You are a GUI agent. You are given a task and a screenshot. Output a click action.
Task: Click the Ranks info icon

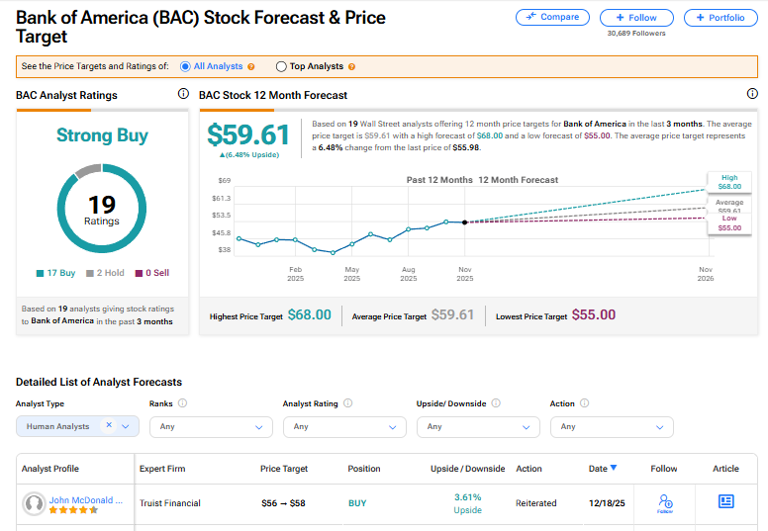pos(183,404)
